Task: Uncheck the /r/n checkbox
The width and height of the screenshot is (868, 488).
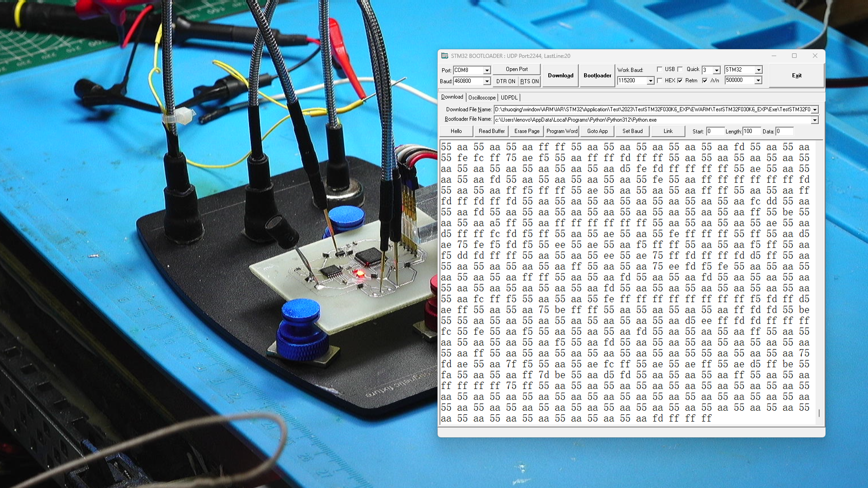Action: coord(705,80)
